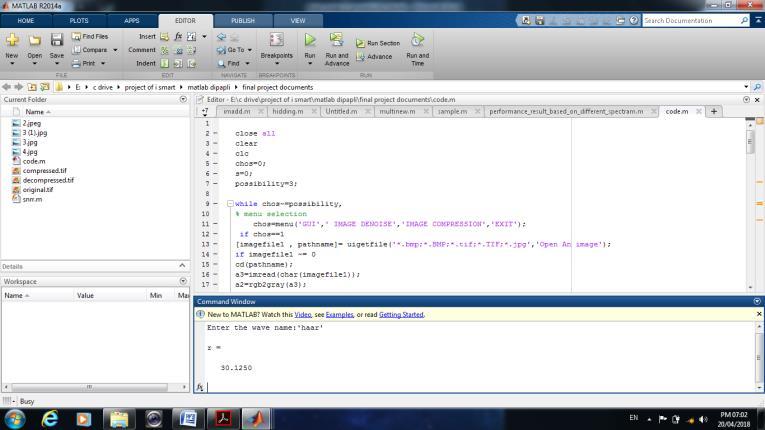Launch Adobe Reader from the taskbar

222,418
